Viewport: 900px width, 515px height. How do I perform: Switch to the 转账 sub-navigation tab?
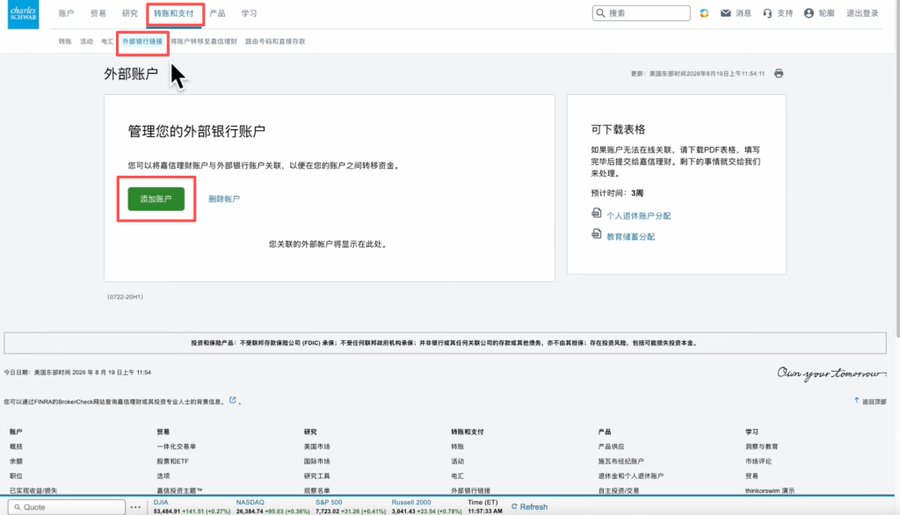pyautogui.click(x=65, y=41)
